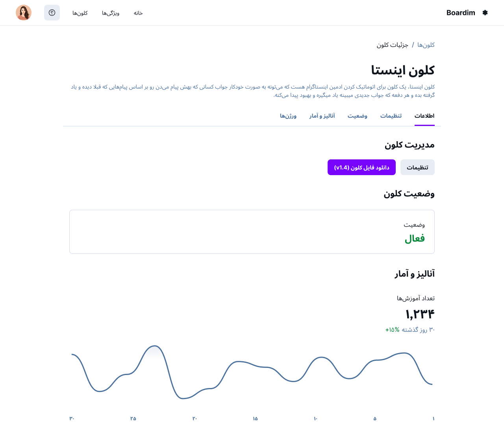This screenshot has width=504, height=438.
Task: Select the اطلاعات tab
Action: [424, 116]
